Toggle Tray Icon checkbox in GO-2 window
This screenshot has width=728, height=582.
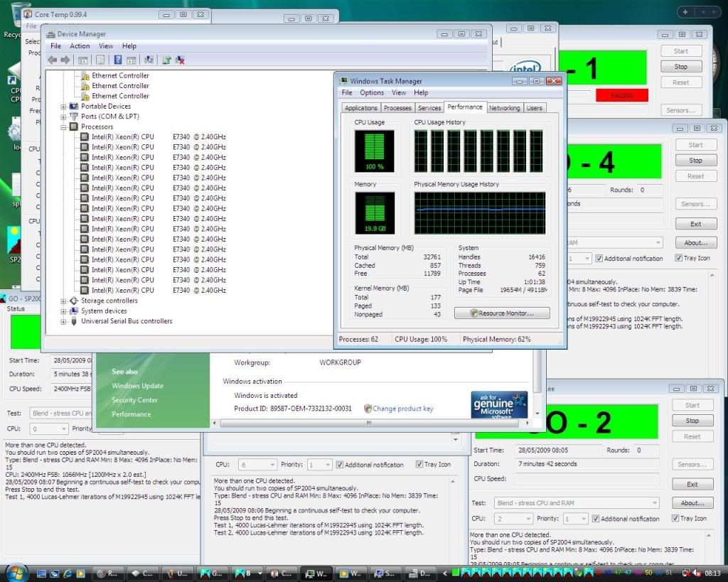pyautogui.click(x=675, y=519)
